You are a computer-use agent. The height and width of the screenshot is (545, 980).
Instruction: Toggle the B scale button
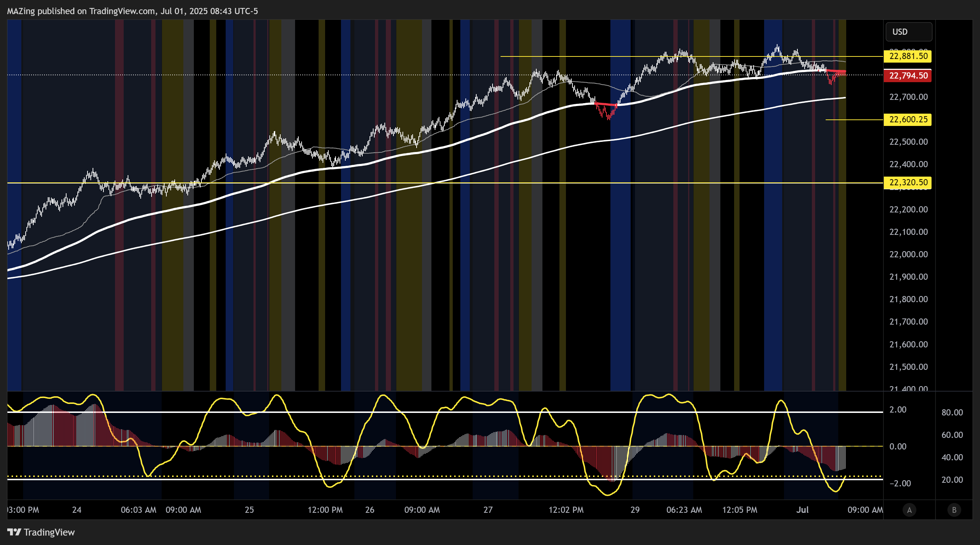tap(954, 510)
